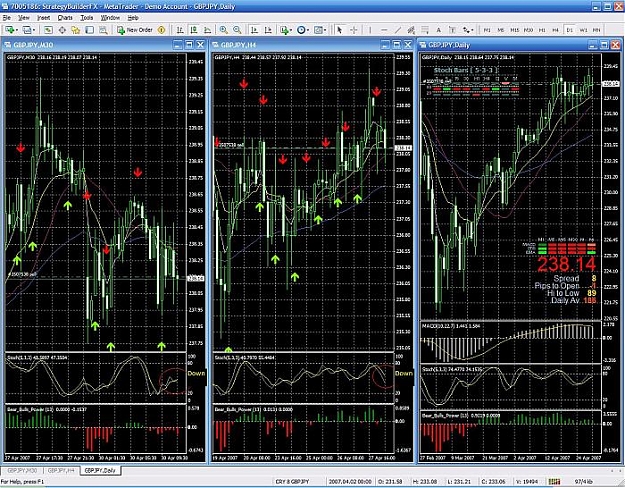Image resolution: width=625 pixels, height=488 pixels.
Task: Open the Window menu
Action: click(x=110, y=18)
